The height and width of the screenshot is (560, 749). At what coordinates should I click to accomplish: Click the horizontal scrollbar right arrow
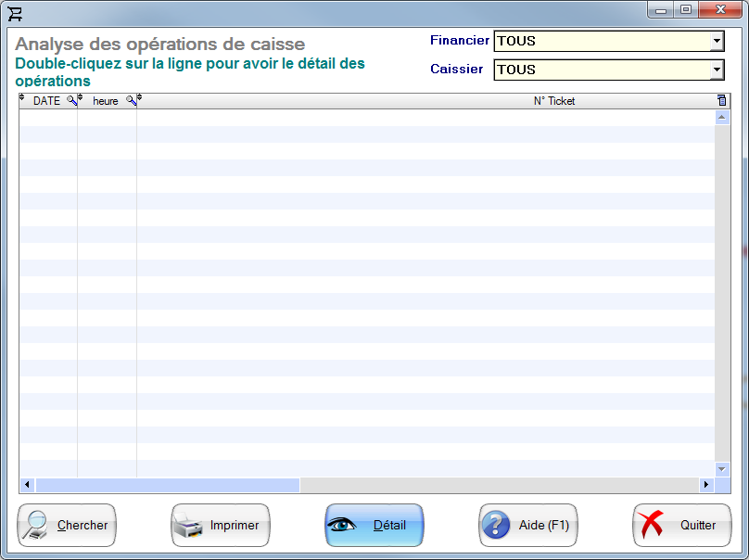pos(705,485)
